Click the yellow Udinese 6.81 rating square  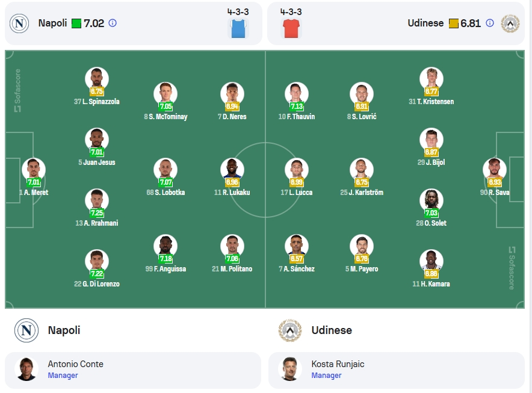454,23
